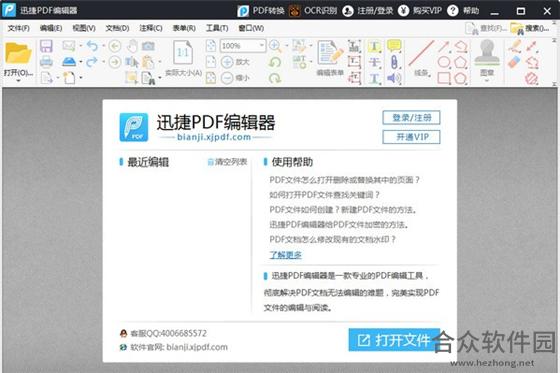
Task: Select the speaker Sound annotation tool
Action: click(394, 78)
